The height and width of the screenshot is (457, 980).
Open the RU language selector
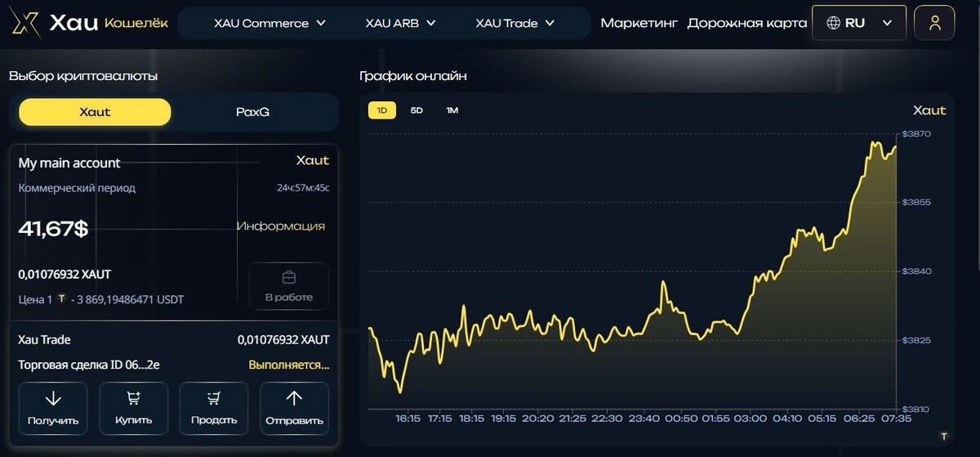tap(859, 23)
